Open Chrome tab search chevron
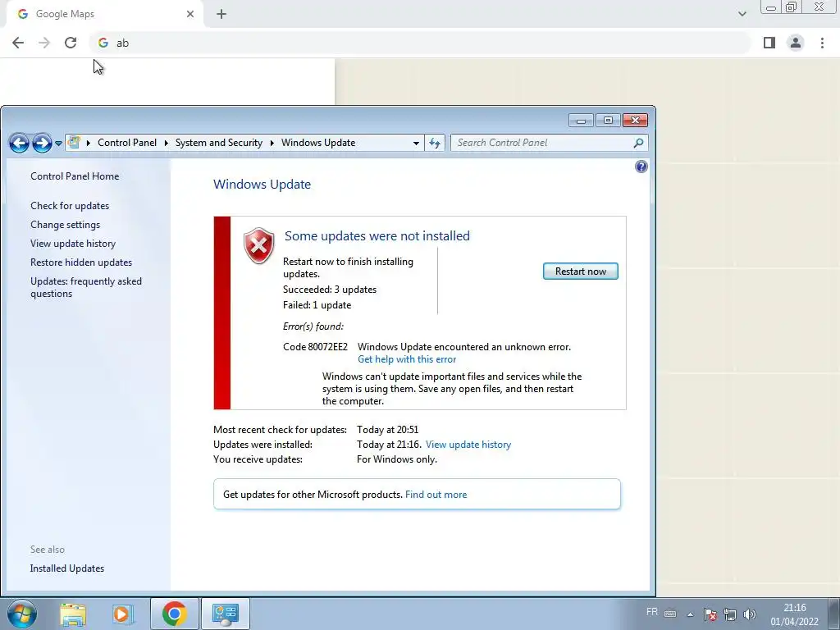Screen dimensions: 840x630 (742, 14)
